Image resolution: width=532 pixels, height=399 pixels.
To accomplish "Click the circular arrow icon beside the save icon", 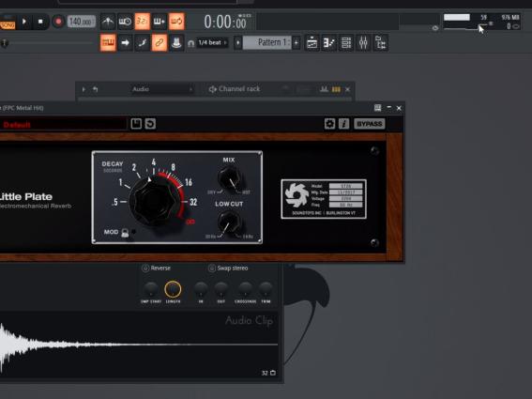I will pos(150,124).
